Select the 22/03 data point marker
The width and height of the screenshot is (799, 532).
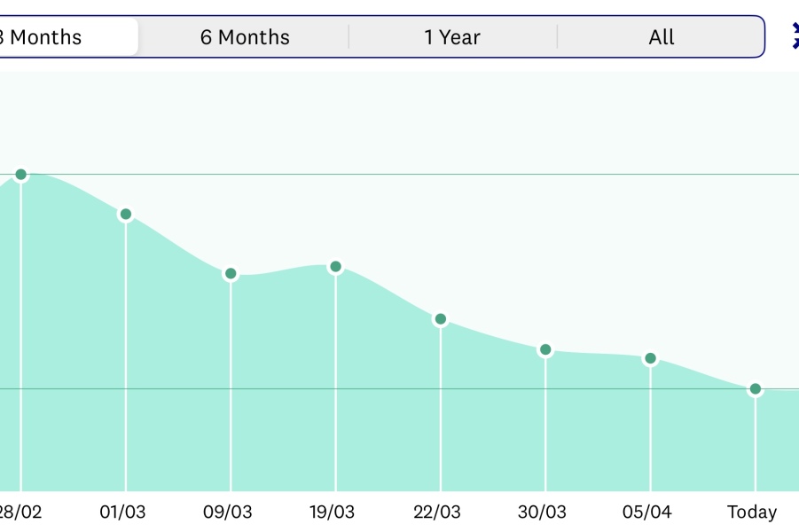(x=441, y=319)
